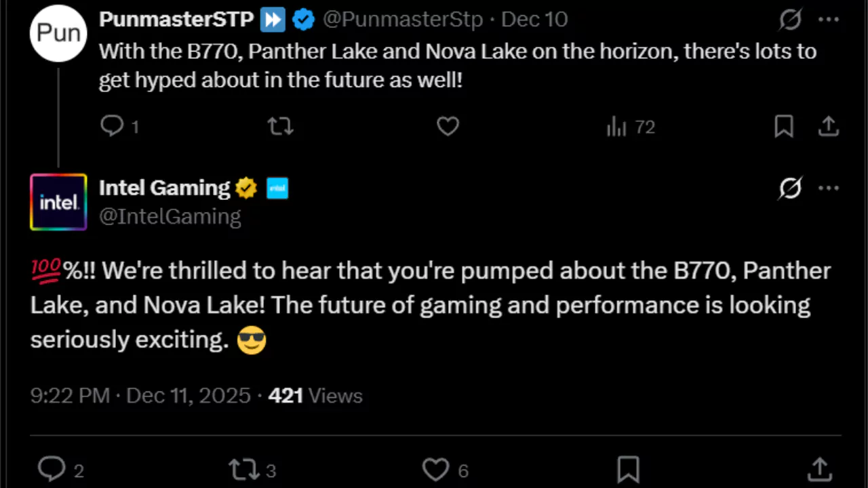Click the Dec 10 post date
The image size is (868, 488).
534,20
